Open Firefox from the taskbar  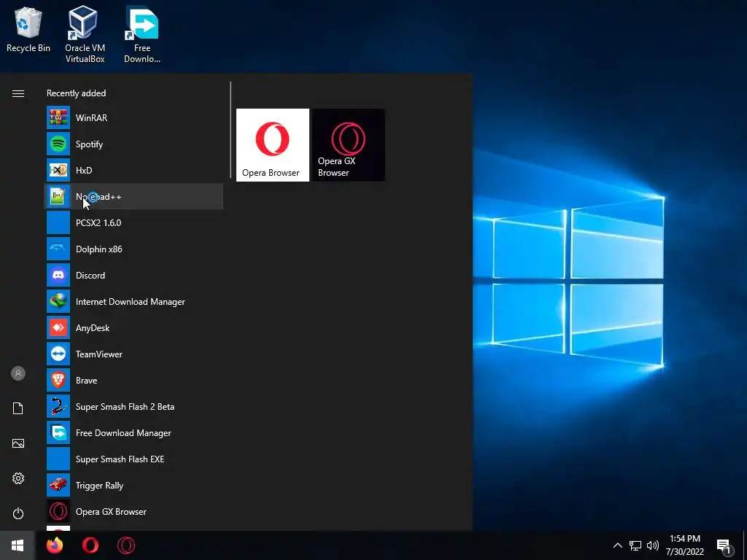(55, 545)
